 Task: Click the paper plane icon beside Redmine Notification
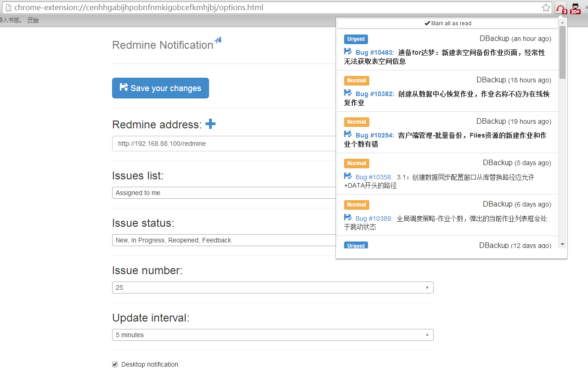pos(218,40)
